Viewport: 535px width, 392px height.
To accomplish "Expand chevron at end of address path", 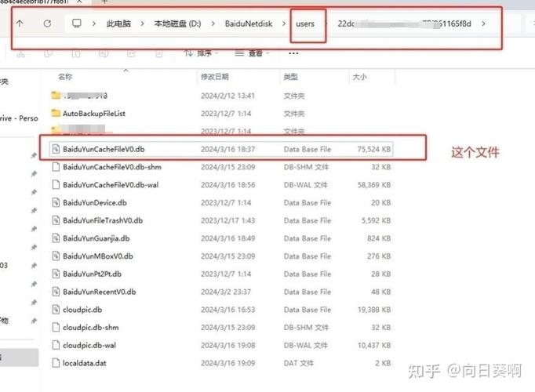I will coord(483,24).
